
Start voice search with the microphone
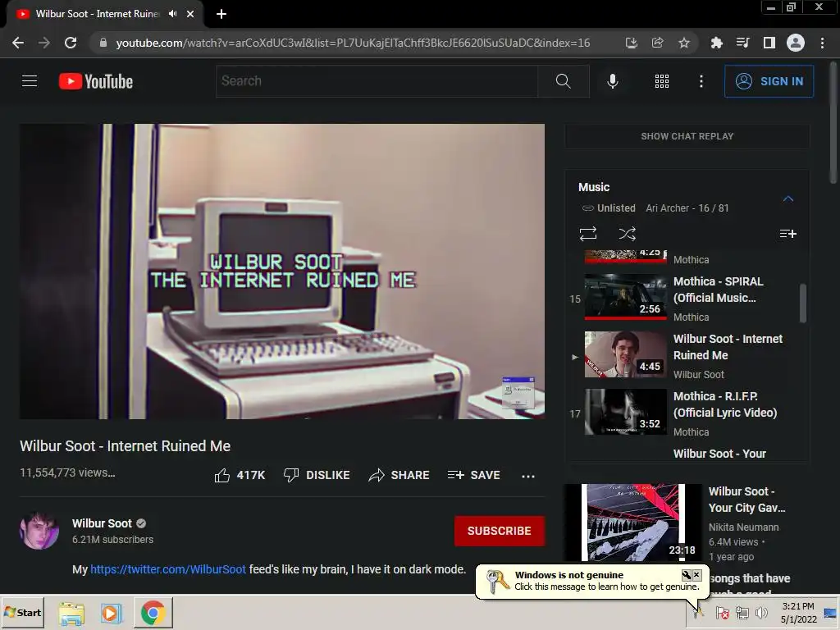click(x=612, y=81)
